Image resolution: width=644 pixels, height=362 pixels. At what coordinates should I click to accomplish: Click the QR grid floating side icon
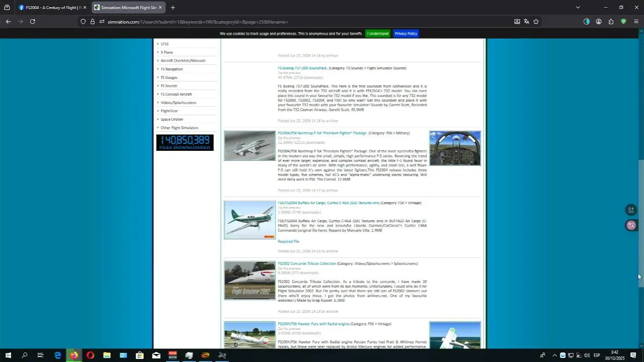click(x=631, y=210)
